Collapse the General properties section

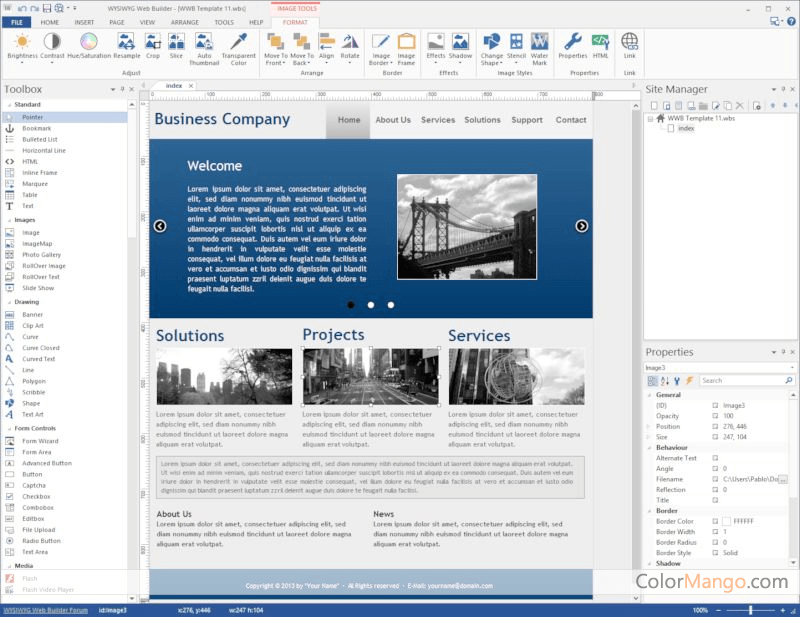(x=649, y=395)
